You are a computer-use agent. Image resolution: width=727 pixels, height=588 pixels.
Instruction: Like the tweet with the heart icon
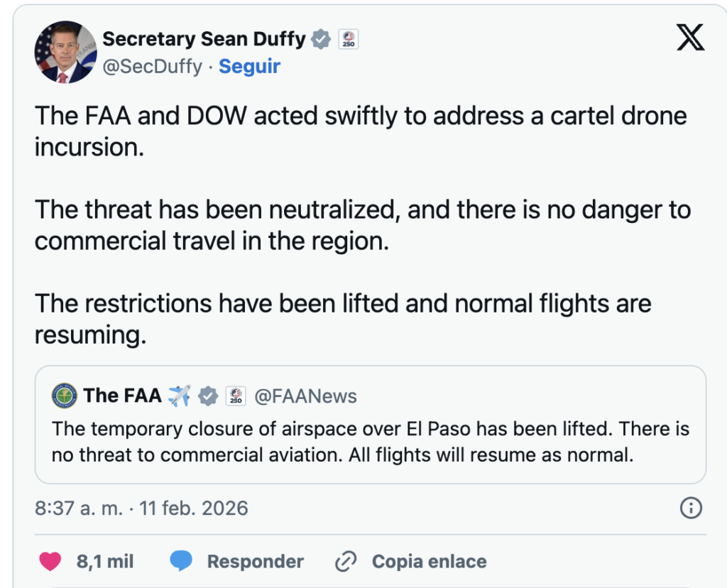[x=50, y=562]
